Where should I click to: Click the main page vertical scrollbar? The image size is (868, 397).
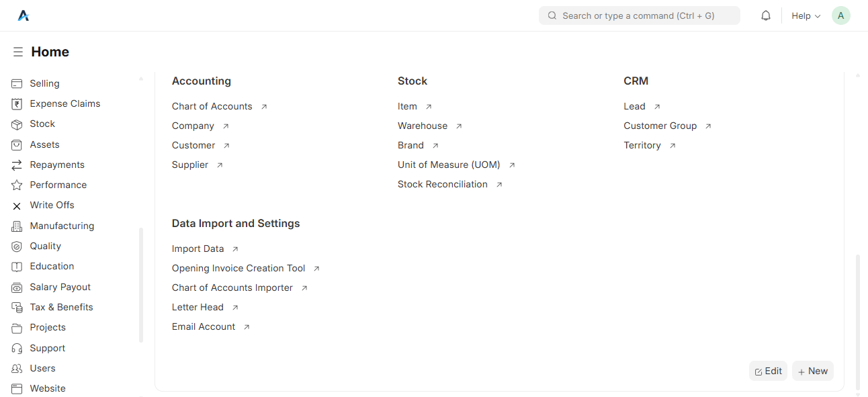coord(857,321)
